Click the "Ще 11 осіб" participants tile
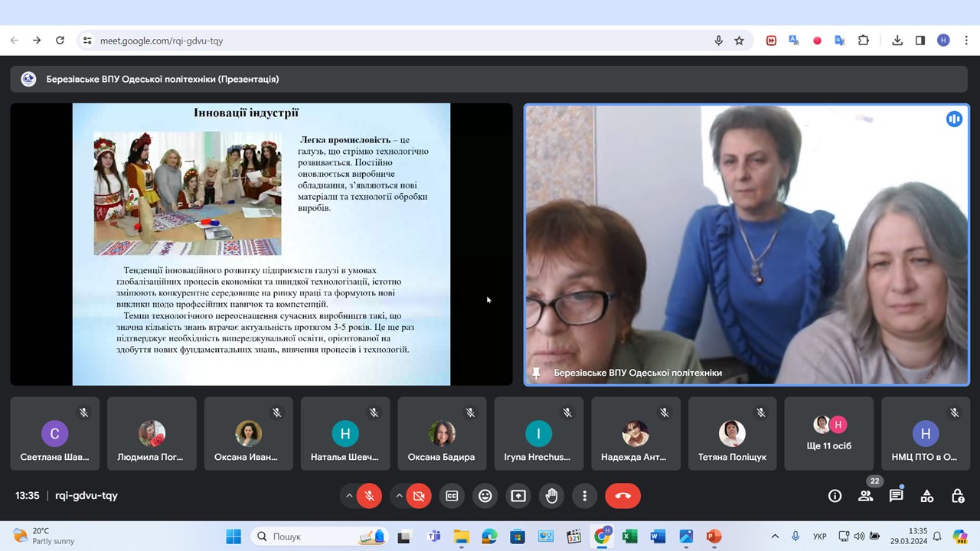Screen dimensions: 980x551 tap(828, 433)
